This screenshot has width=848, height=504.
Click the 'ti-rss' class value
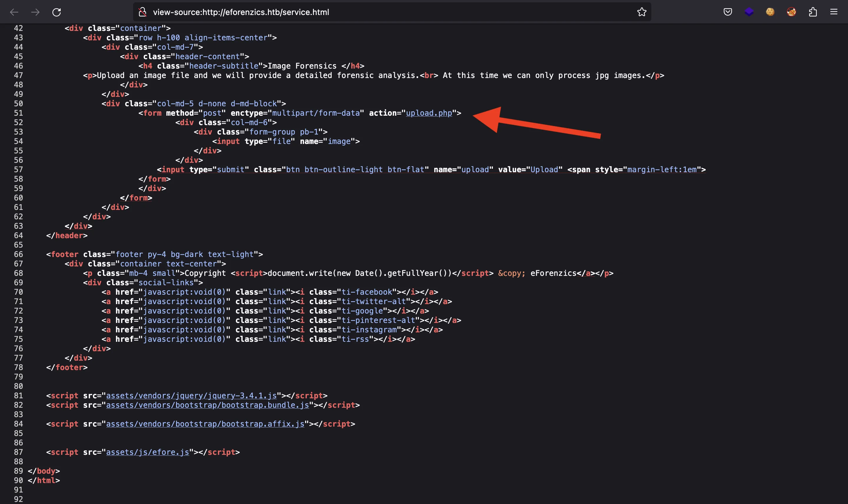356,339
